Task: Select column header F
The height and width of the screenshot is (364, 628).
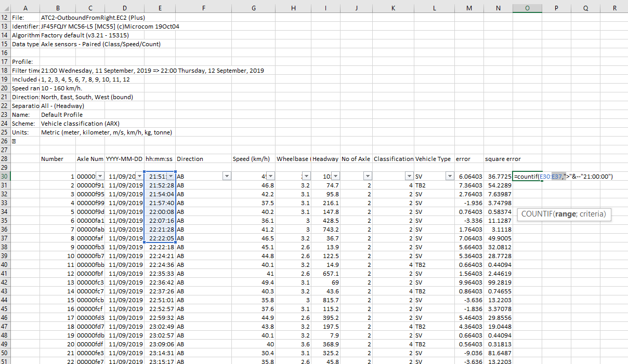Action: click(x=203, y=7)
